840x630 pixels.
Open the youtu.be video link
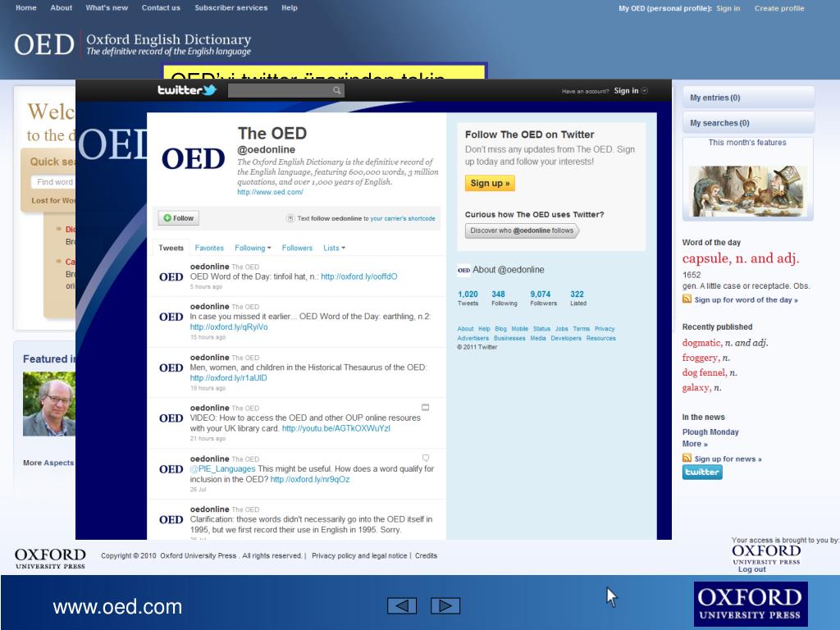pyautogui.click(x=336, y=428)
